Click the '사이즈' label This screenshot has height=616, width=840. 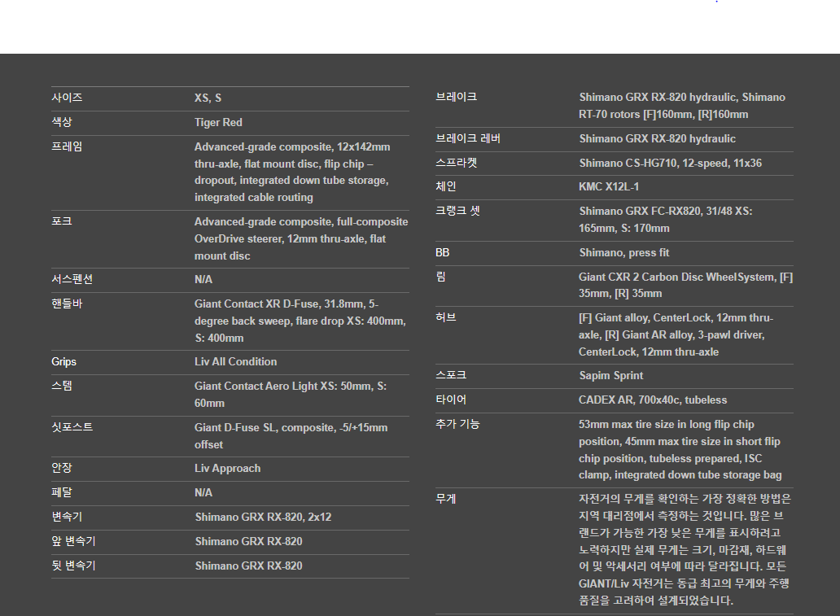click(x=67, y=98)
